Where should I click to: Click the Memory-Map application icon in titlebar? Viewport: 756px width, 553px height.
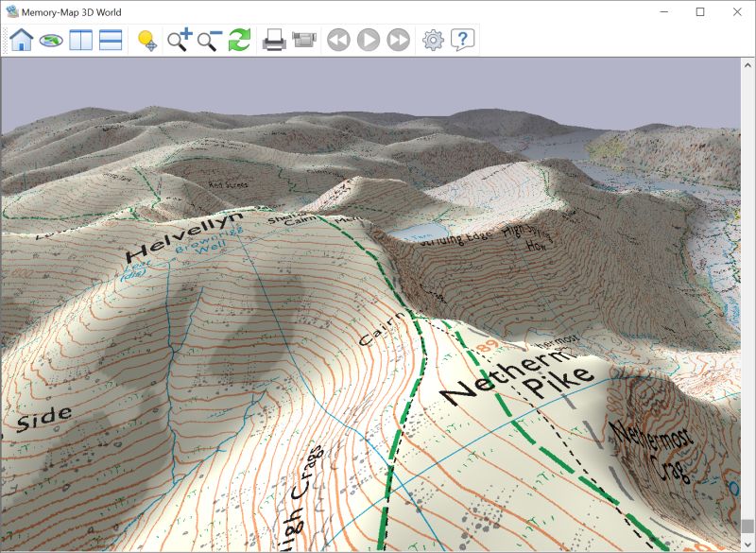tap(10, 11)
